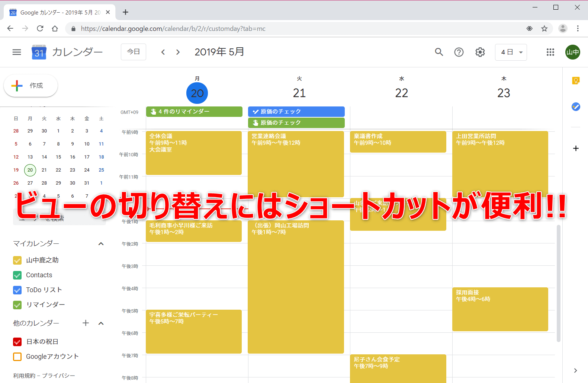Toggle 日本の祝日 calendar checkbox

pyautogui.click(x=17, y=342)
